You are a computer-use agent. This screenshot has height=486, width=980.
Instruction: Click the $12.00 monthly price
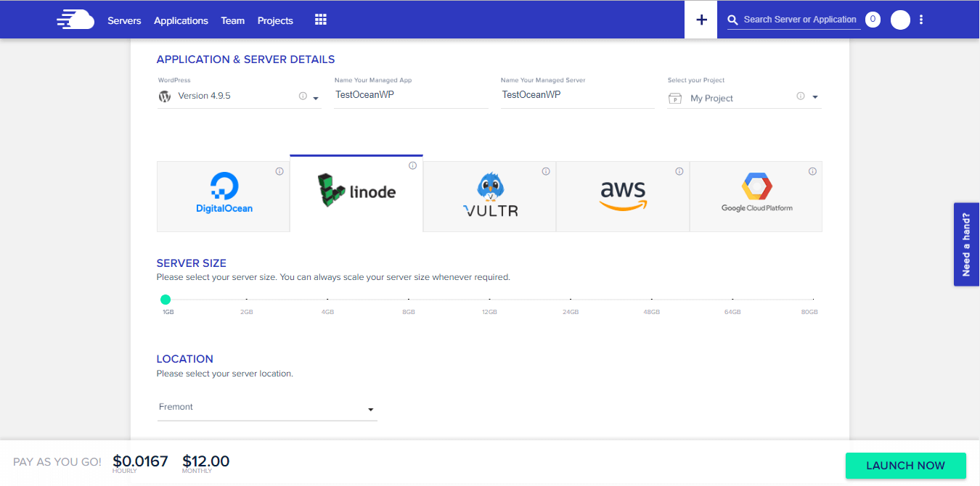coord(206,461)
